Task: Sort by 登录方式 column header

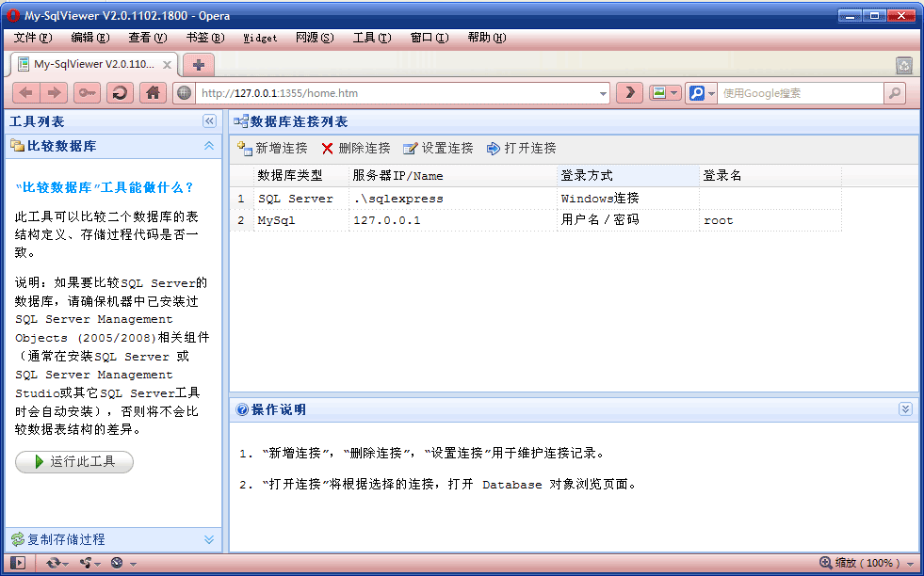Action: pyautogui.click(x=628, y=175)
